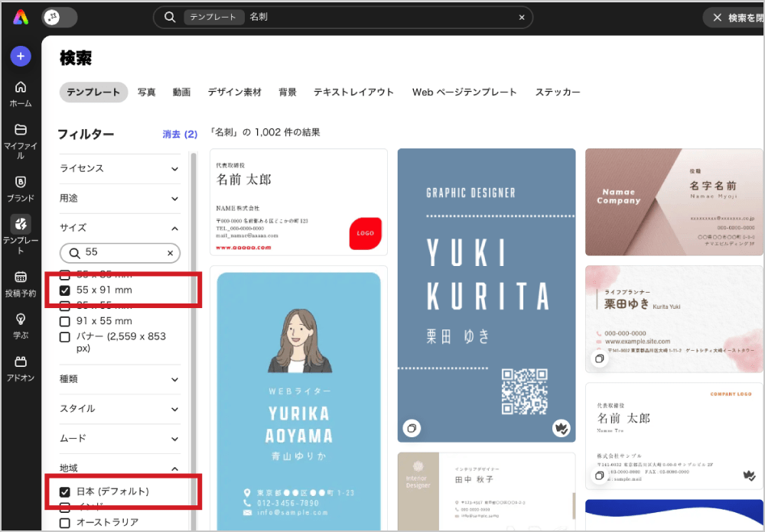Open 投稿予約 schedule icon
765x532 pixels.
[x=21, y=277]
